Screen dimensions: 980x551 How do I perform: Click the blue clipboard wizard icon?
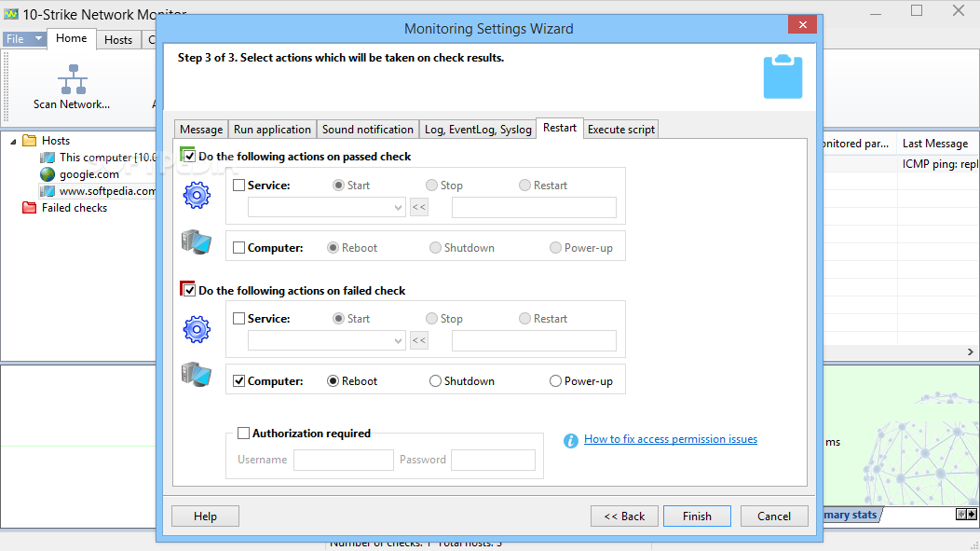click(x=783, y=76)
